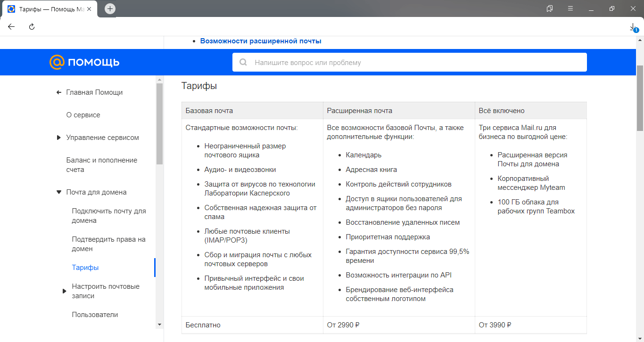This screenshot has width=644, height=342.
Task: Click the Mail.ru @ Помощь logo
Action: (84, 62)
